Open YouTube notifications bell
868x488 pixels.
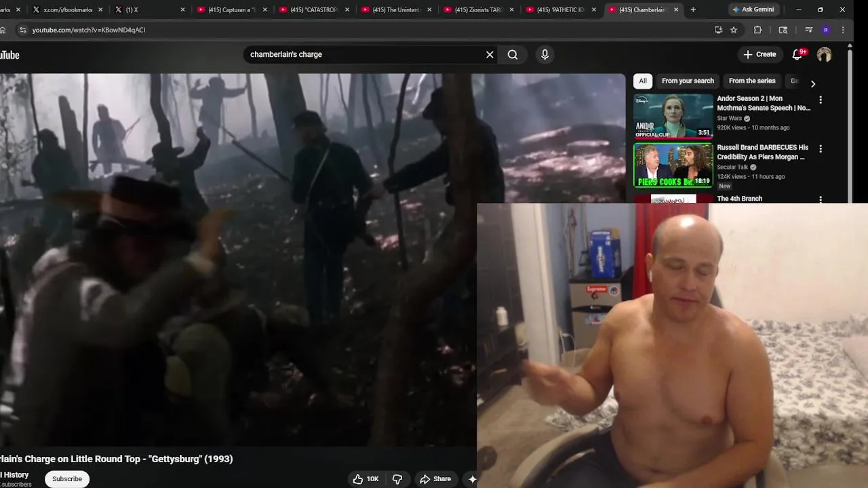[x=798, y=54]
